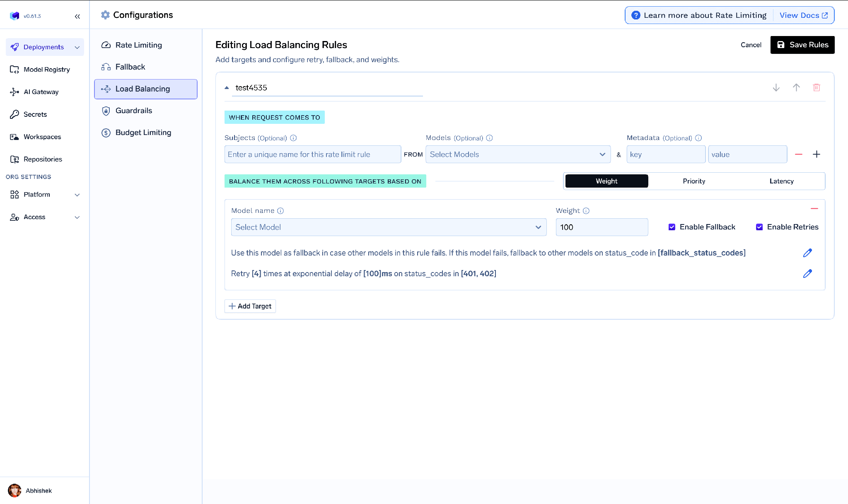Select Priority balancing mode
The image size is (848, 504).
[694, 181]
